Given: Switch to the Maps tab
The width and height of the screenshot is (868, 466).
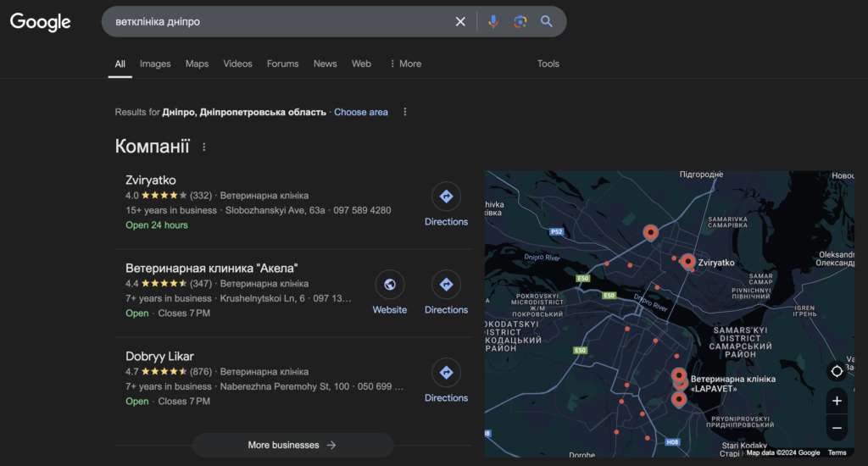Looking at the screenshot, I should click(x=197, y=64).
